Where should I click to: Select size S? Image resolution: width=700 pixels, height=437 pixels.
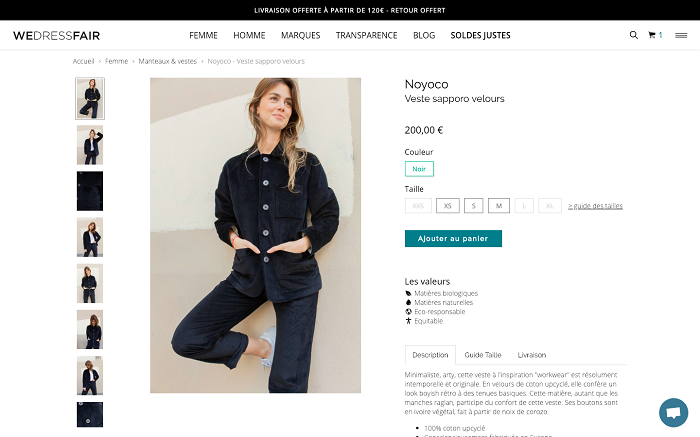pos(474,206)
